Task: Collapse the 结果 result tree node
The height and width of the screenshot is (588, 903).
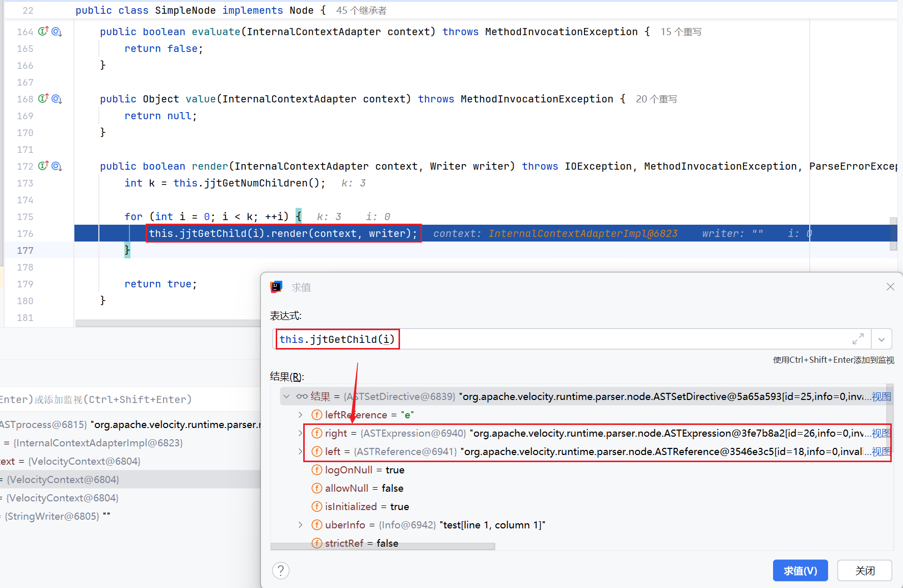Action: [286, 396]
